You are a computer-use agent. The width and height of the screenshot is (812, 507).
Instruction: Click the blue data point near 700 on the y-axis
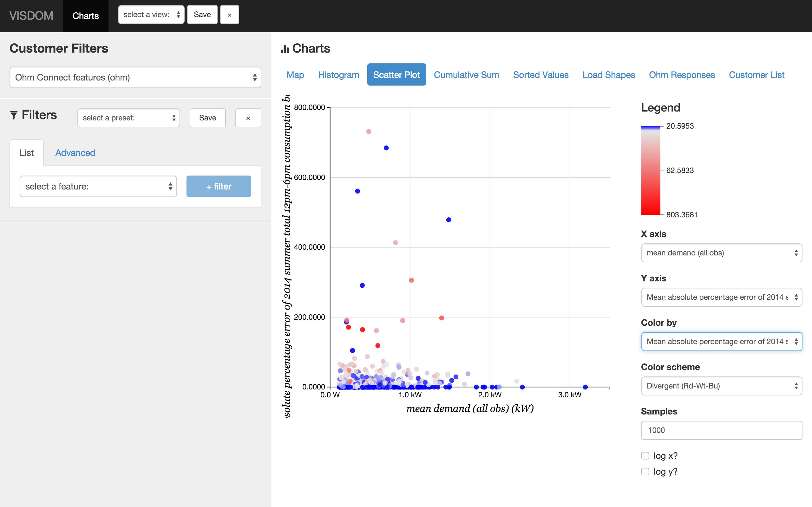point(386,148)
